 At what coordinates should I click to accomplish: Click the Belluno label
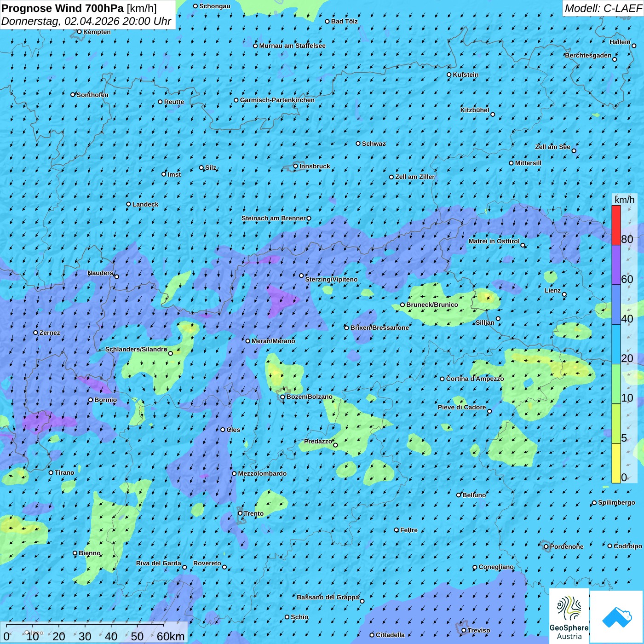click(x=474, y=495)
